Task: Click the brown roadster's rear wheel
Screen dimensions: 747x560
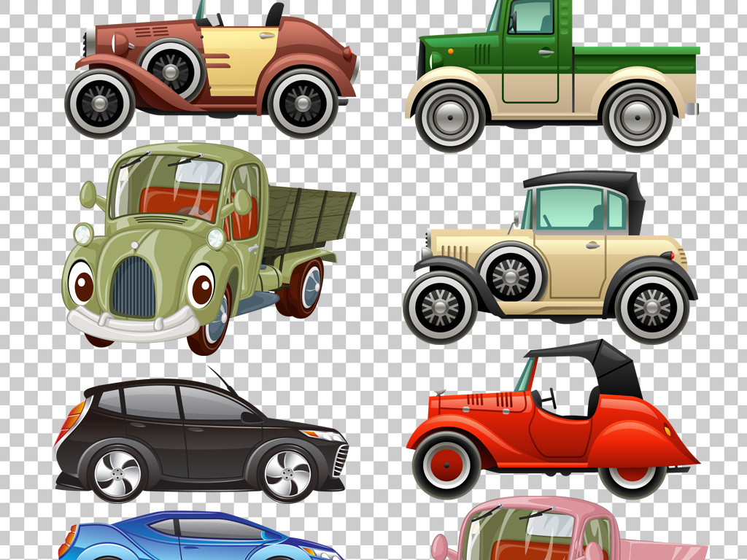Action: pyautogui.click(x=303, y=103)
